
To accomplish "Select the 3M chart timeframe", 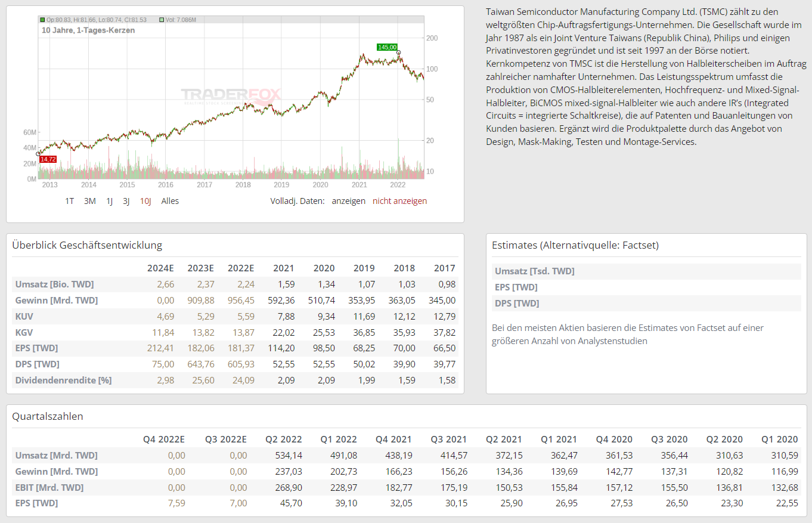I will click(90, 201).
